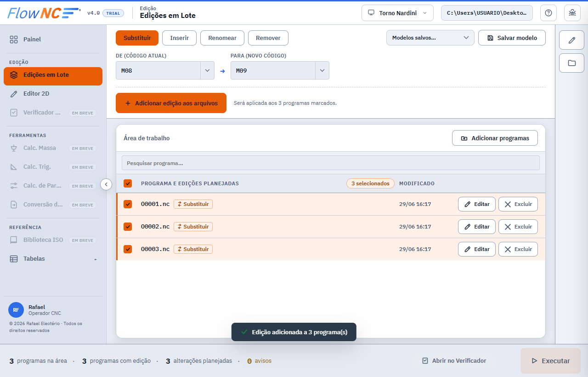The width and height of the screenshot is (588, 377).
Task: Click the 0 avisos status entry
Action: coord(259,361)
